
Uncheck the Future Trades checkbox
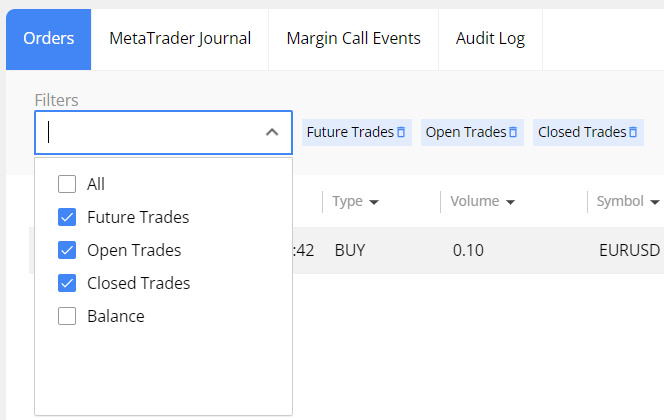(x=68, y=217)
